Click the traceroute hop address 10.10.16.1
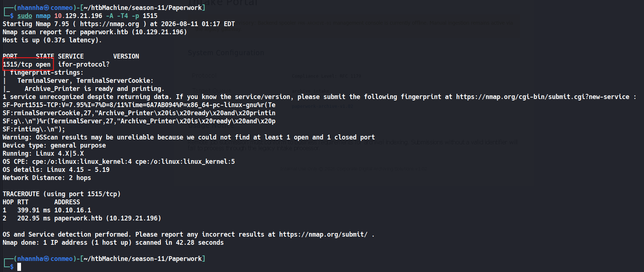The image size is (644, 272). [73, 210]
